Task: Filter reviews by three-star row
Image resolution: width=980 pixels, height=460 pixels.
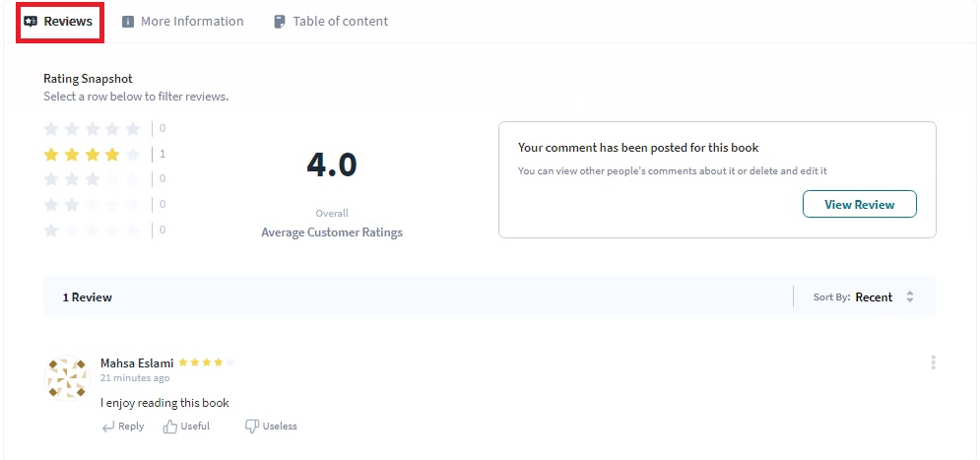Action: [95, 179]
